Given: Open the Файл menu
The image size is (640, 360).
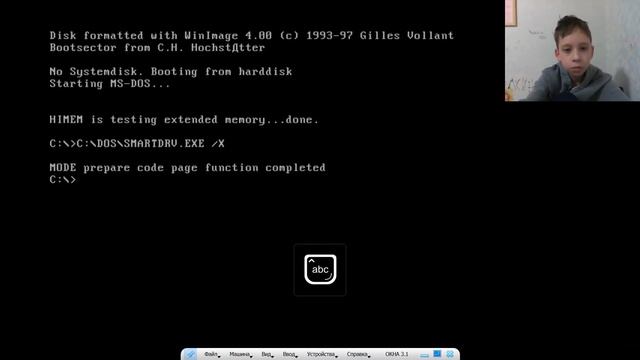Looking at the screenshot, I should point(211,354).
